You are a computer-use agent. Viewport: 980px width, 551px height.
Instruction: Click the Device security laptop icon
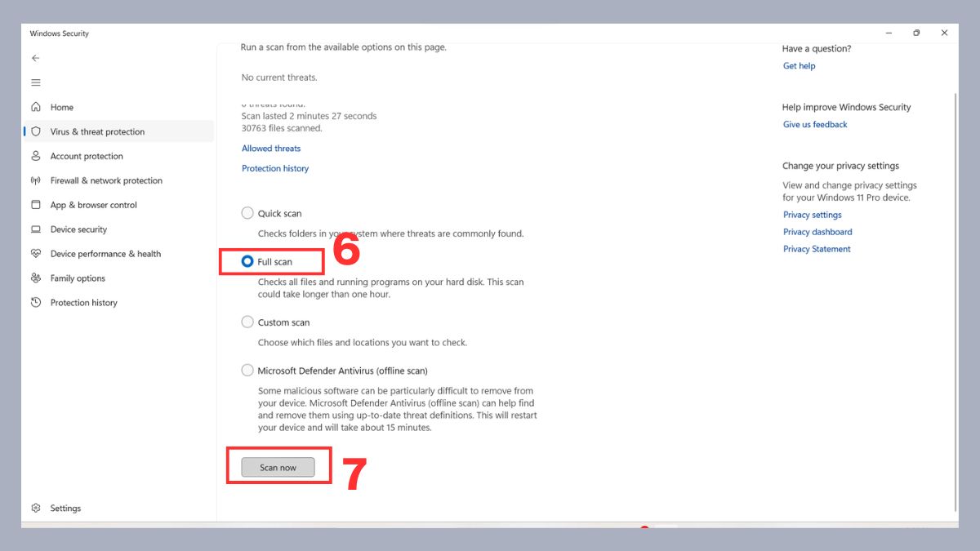[x=36, y=229]
